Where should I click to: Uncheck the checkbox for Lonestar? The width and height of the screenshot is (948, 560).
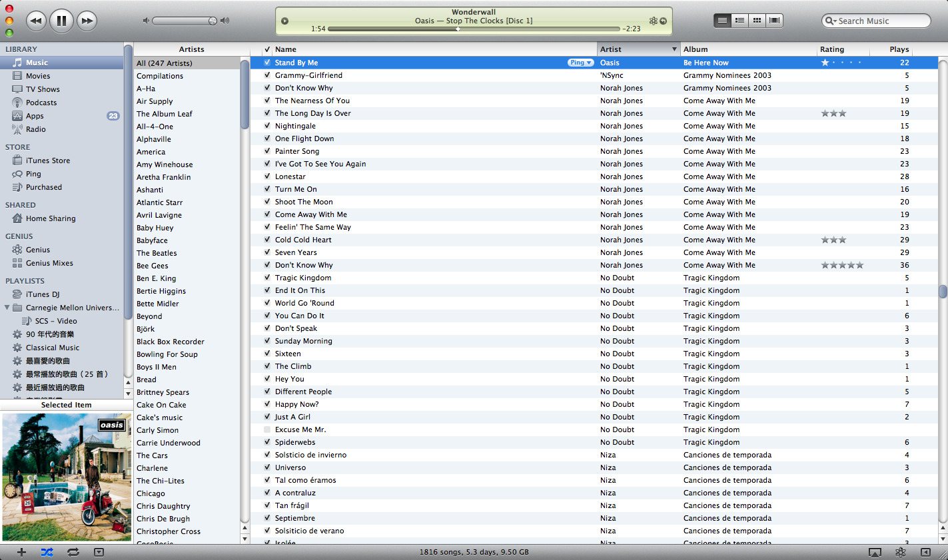pyautogui.click(x=267, y=176)
